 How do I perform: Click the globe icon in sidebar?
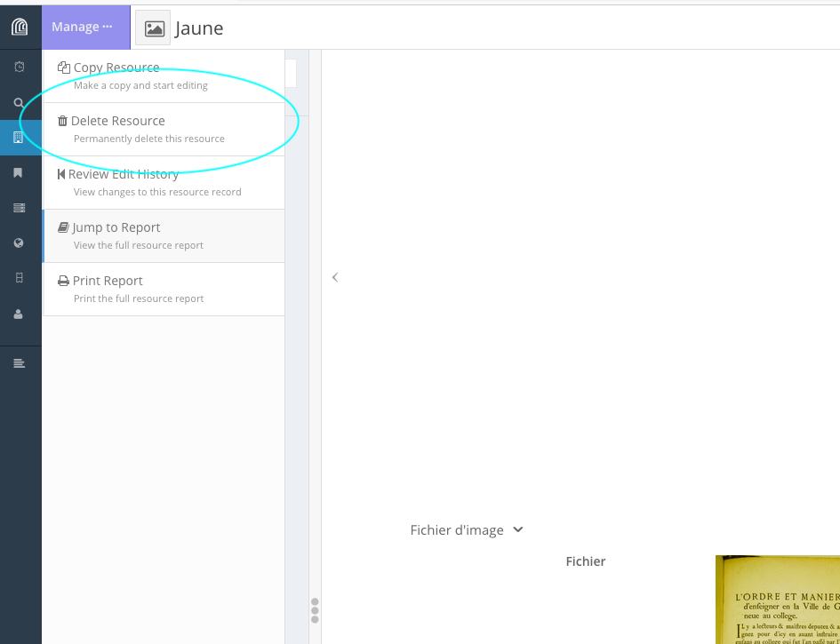20,243
